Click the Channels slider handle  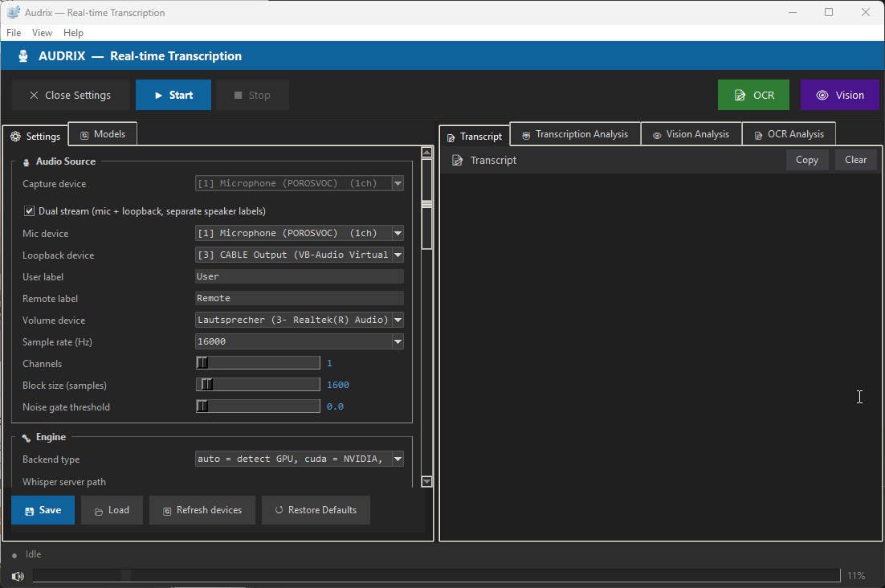[202, 363]
